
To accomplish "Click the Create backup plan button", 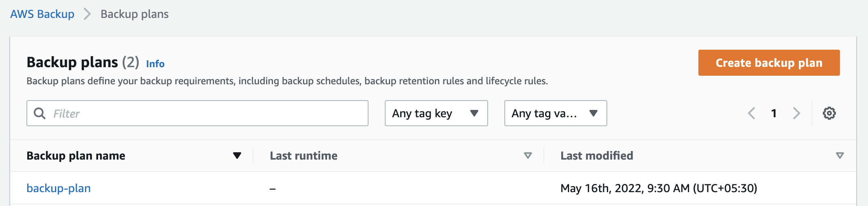I will point(769,63).
